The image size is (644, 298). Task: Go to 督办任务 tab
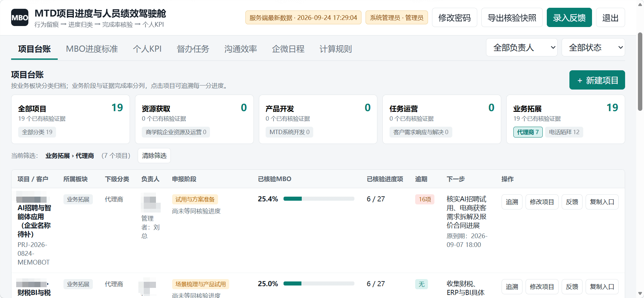tap(193, 49)
